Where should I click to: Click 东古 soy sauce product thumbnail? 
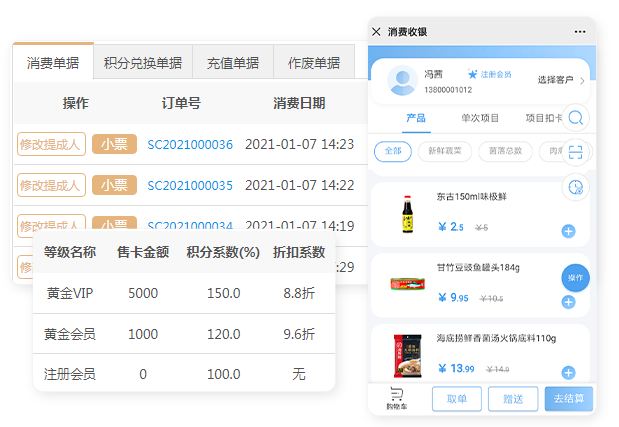coord(408,214)
